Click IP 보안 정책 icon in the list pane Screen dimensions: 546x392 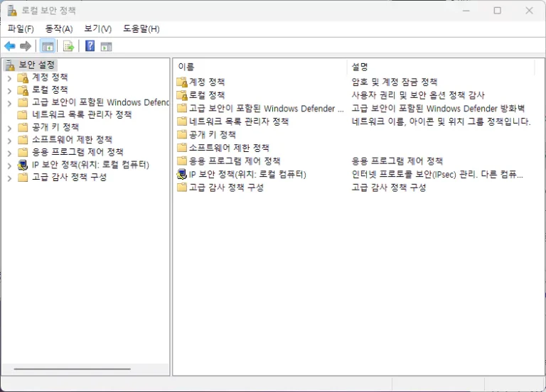182,174
